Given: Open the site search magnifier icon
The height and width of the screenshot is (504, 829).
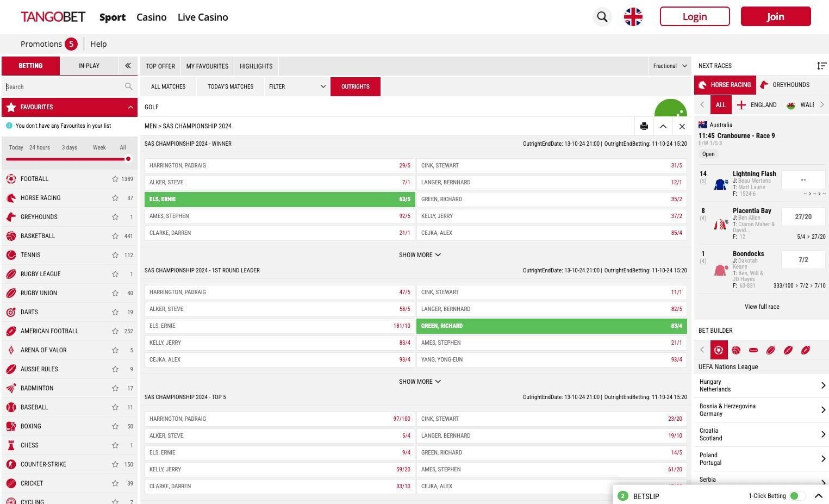Looking at the screenshot, I should [x=602, y=17].
